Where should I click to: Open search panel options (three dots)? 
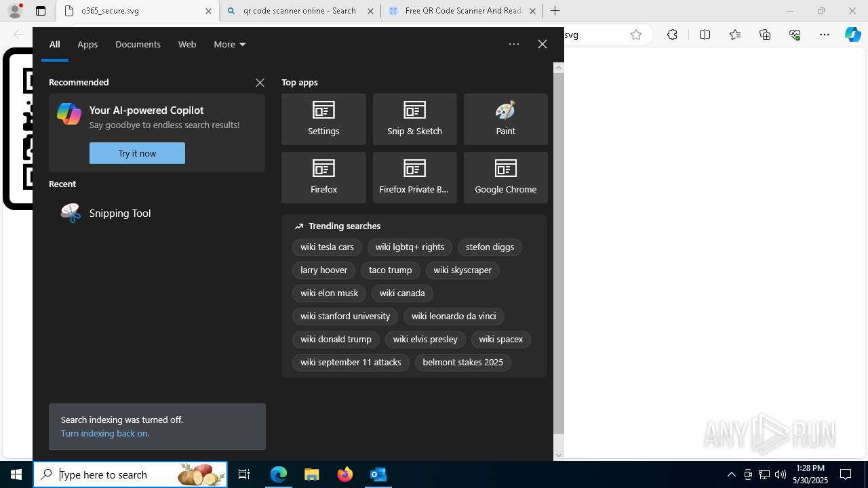pos(514,44)
